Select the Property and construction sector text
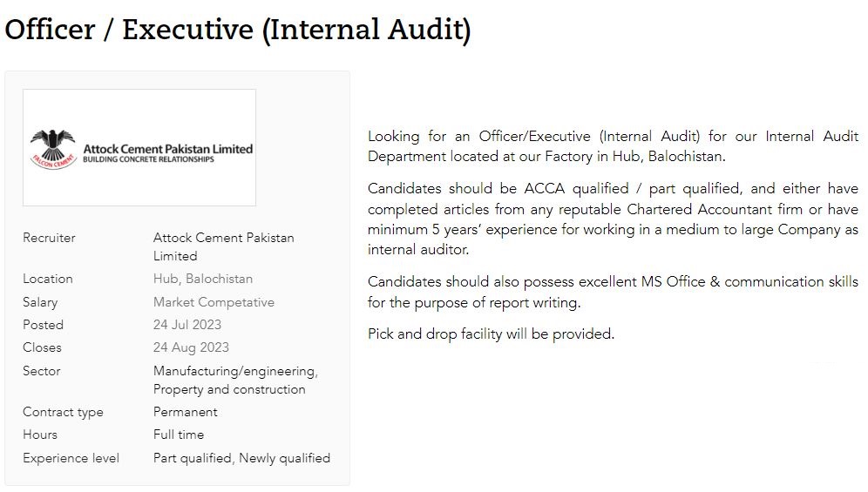 pyautogui.click(x=229, y=389)
